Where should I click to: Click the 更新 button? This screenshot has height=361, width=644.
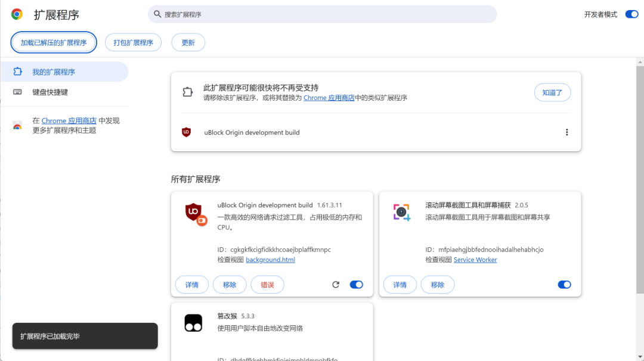point(188,42)
